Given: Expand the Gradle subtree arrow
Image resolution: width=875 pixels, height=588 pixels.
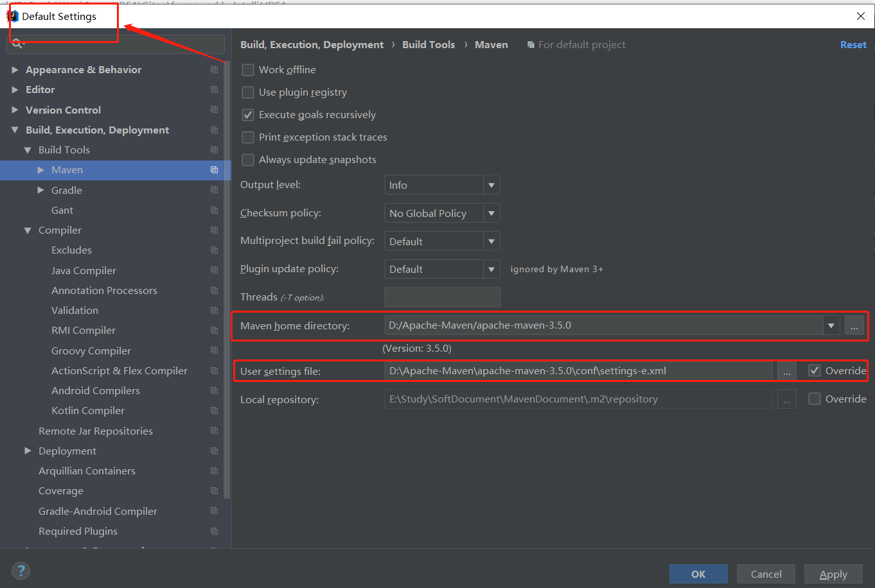Looking at the screenshot, I should pos(40,190).
